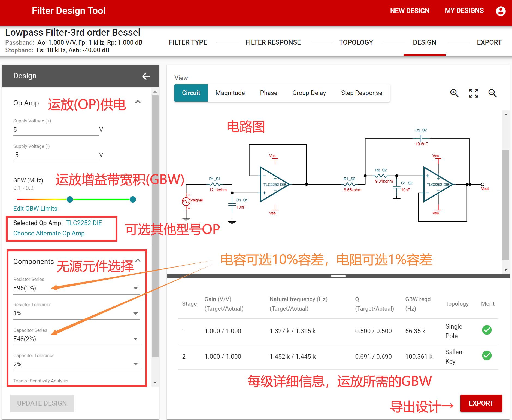The image size is (512, 420).
Task: Open the Capacitor Series dropdown
Action: [76, 339]
